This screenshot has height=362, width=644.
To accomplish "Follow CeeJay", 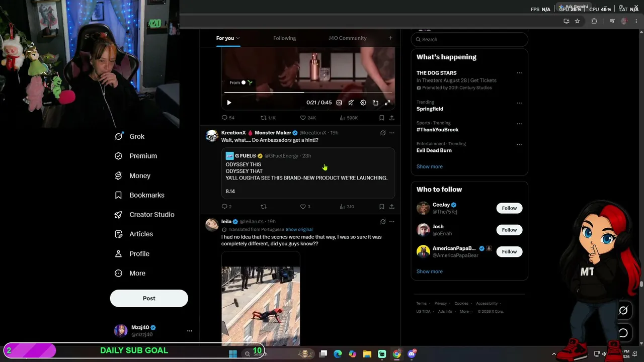I will 509,208.
